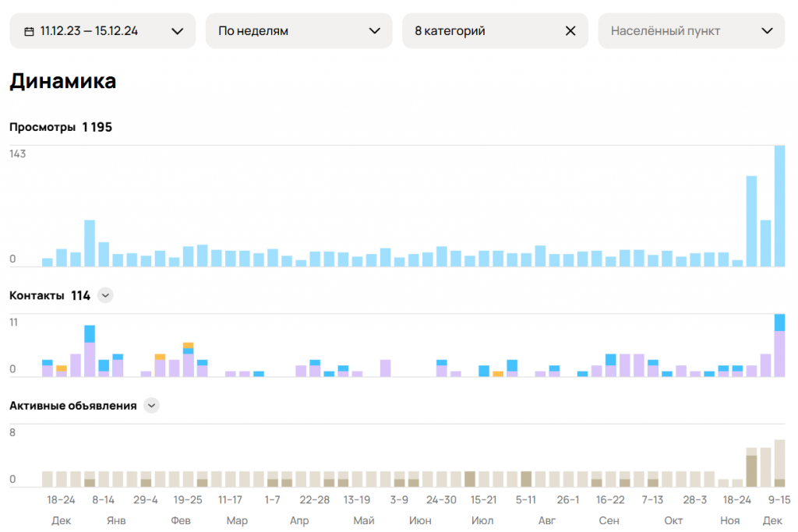798x532 pixels.
Task: Click the "8-14" week label
Action: [x=104, y=500]
